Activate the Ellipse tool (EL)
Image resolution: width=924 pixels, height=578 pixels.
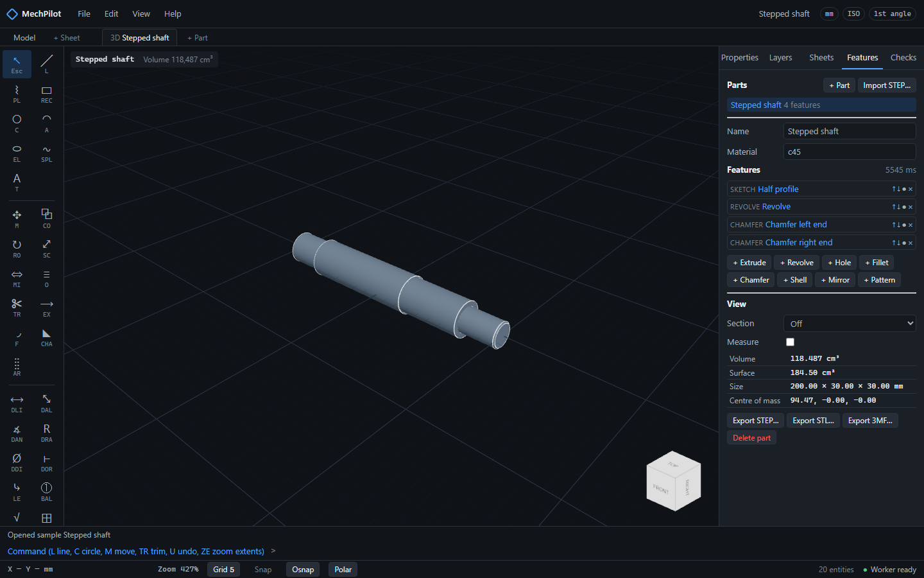[x=17, y=153]
